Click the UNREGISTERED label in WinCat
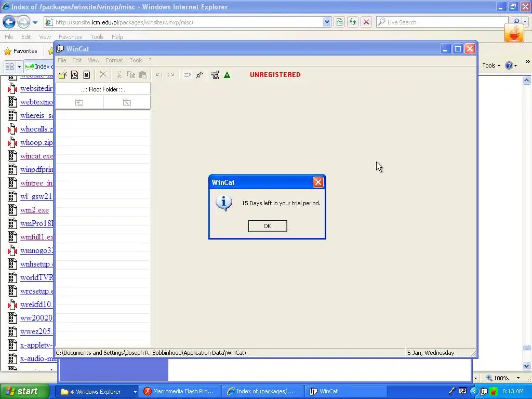The image size is (532, 399). (275, 75)
